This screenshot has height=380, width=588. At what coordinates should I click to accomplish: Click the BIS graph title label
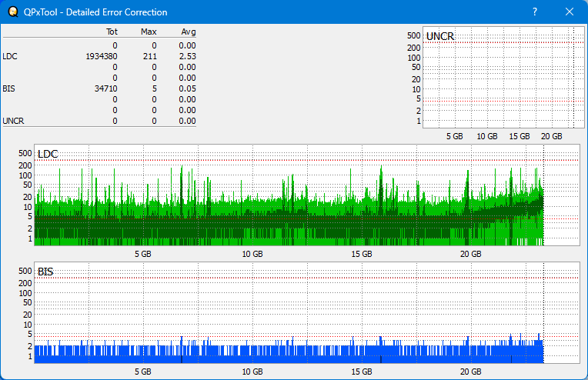45,272
